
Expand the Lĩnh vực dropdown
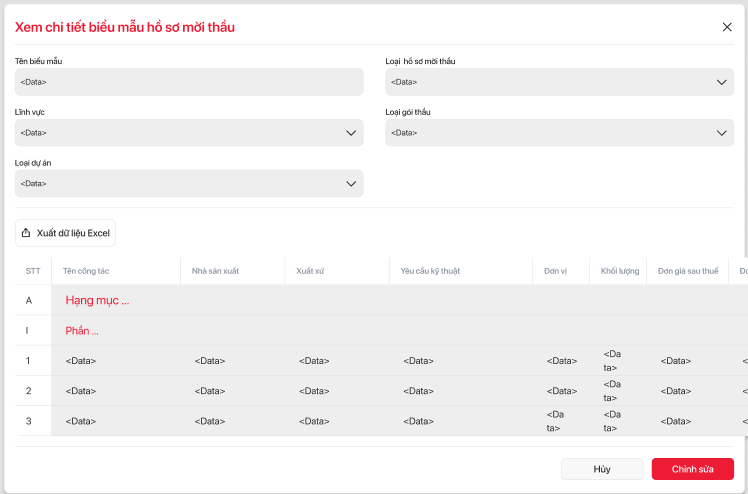pos(189,132)
